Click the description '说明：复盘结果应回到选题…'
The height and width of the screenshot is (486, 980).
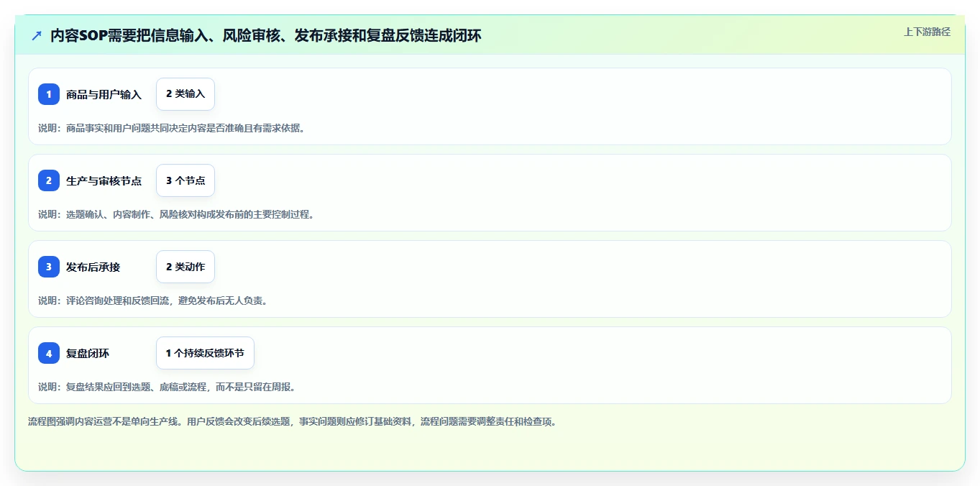point(167,387)
